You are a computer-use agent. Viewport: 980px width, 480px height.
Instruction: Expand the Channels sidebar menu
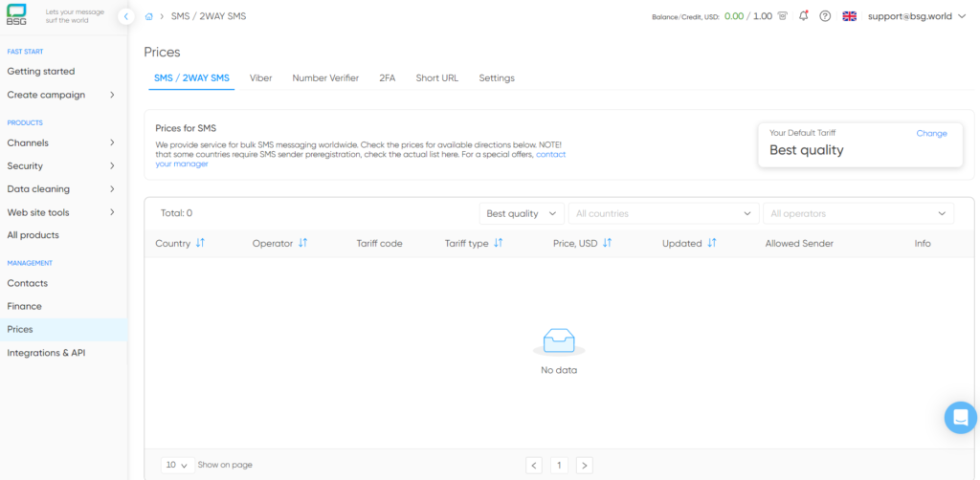point(63,142)
